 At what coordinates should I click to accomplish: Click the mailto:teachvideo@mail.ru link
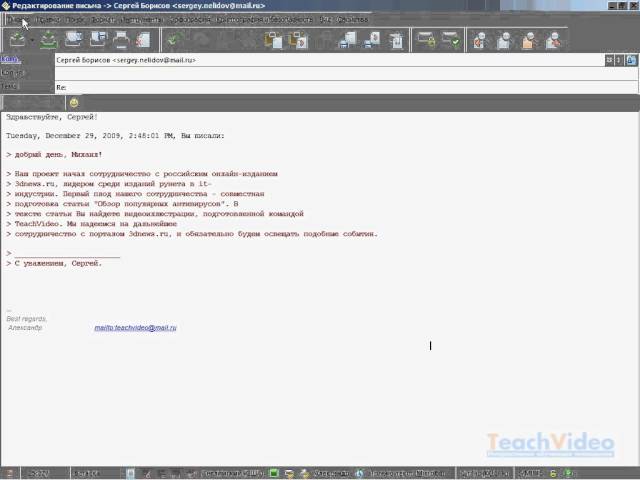135,328
